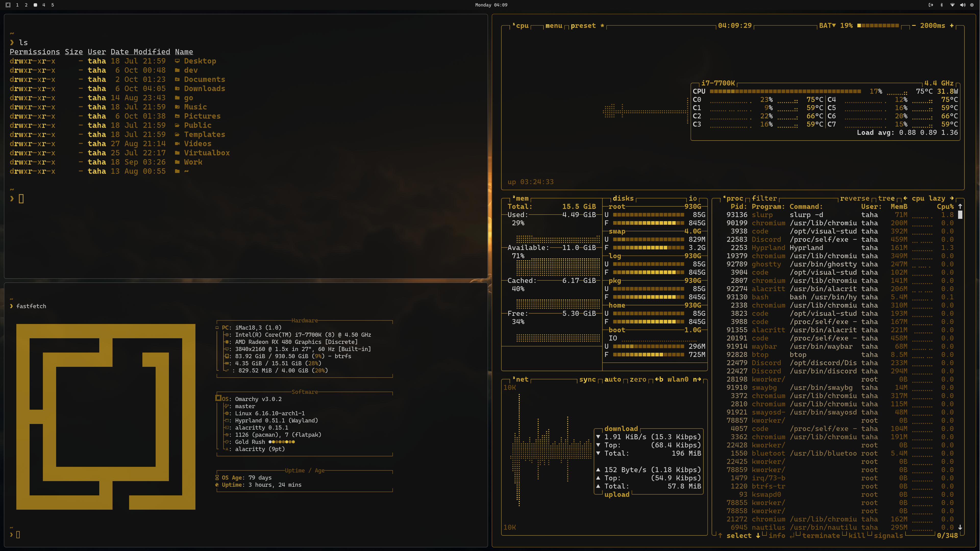The height and width of the screenshot is (551, 980).
Task: Open the btop menu
Action: (554, 26)
